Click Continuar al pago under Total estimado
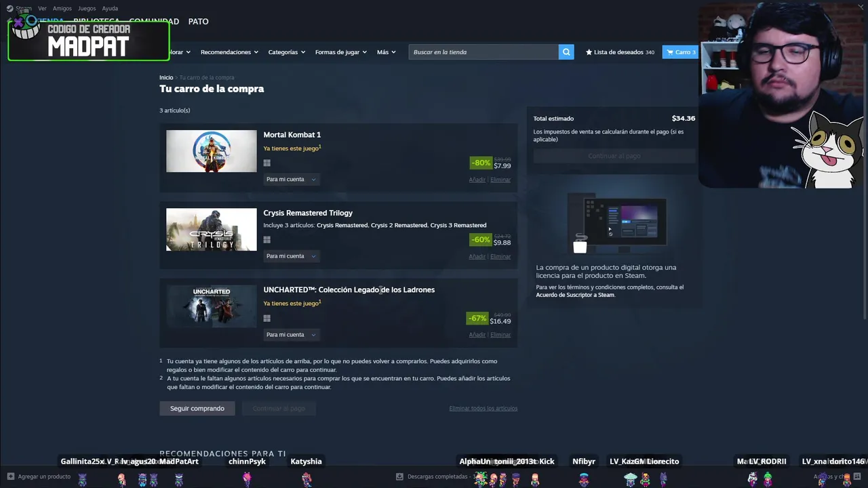The width and height of the screenshot is (868, 488). [x=614, y=156]
